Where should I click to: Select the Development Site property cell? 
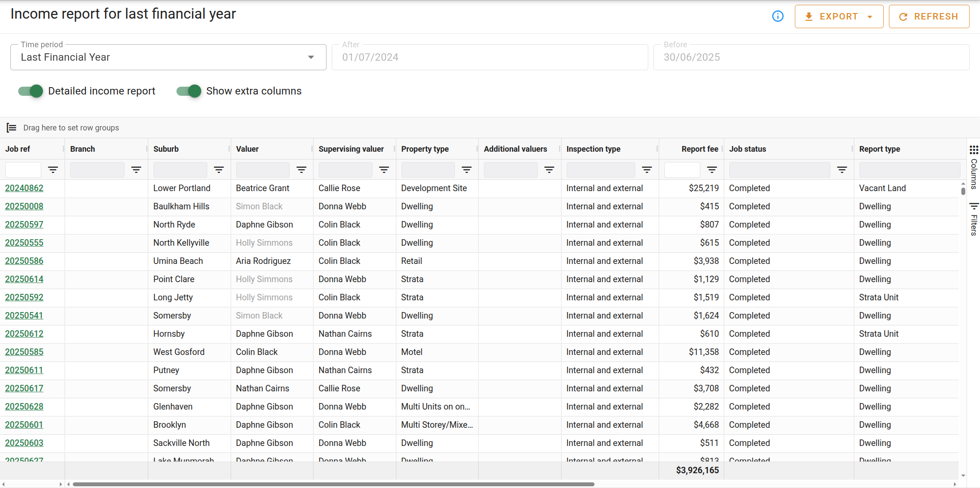[437, 188]
